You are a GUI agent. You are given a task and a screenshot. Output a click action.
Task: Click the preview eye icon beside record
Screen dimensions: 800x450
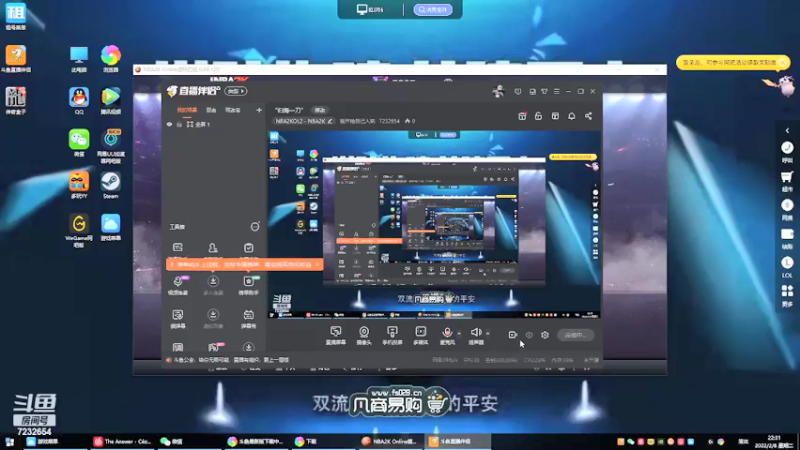[529, 335]
